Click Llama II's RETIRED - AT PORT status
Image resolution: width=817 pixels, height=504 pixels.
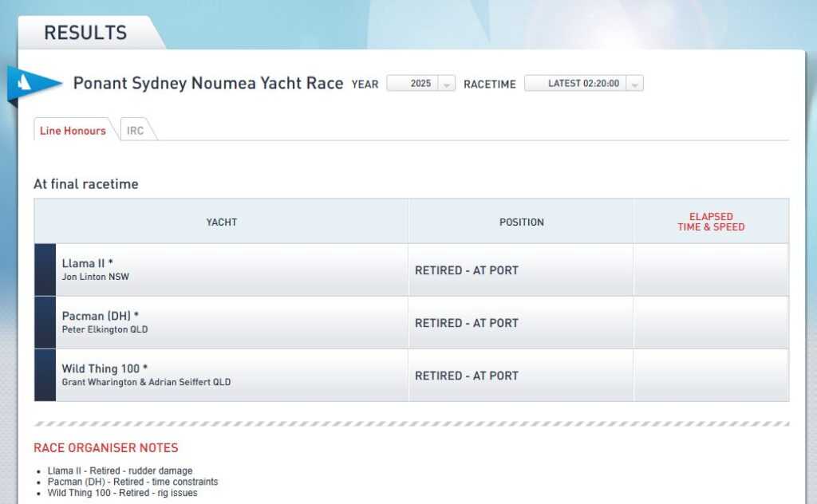[x=467, y=270]
